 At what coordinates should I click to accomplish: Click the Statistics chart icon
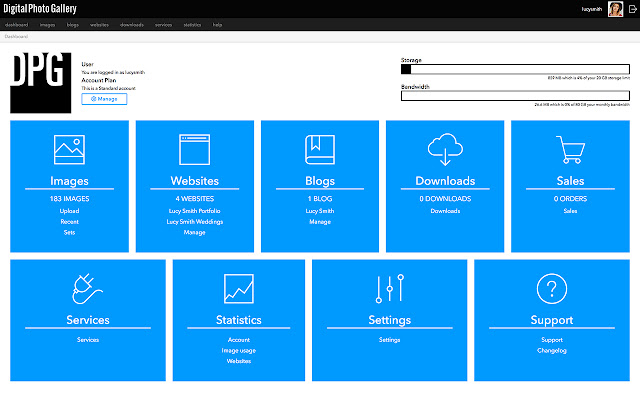coord(239,288)
